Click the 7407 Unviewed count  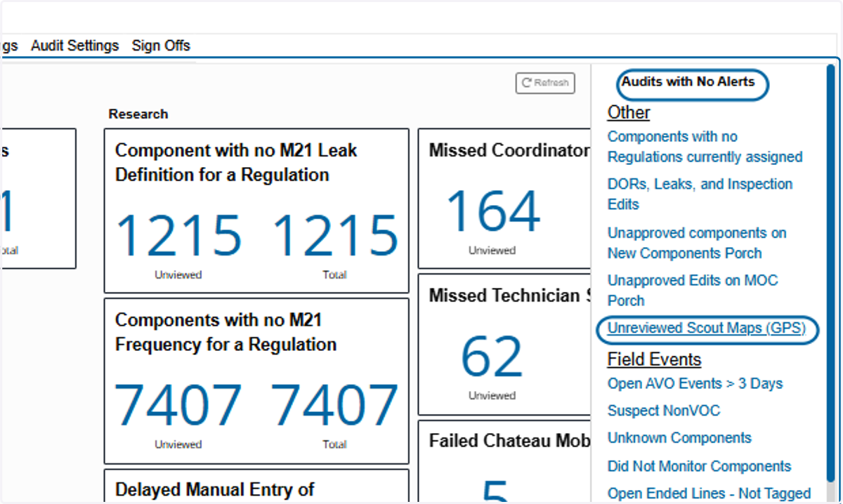click(x=178, y=406)
